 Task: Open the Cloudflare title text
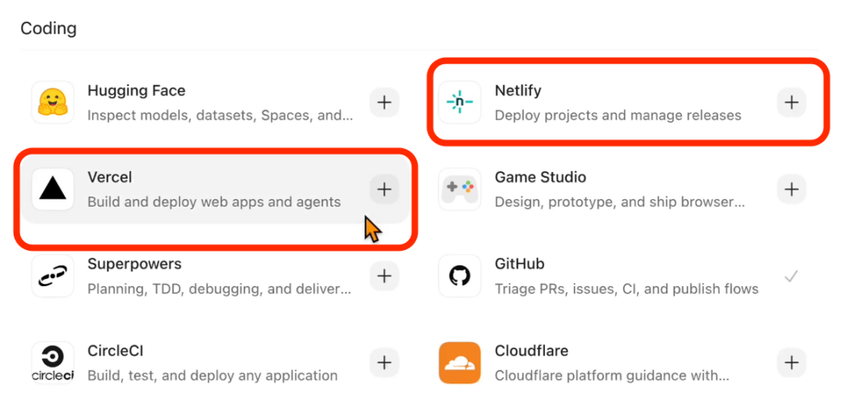531,350
